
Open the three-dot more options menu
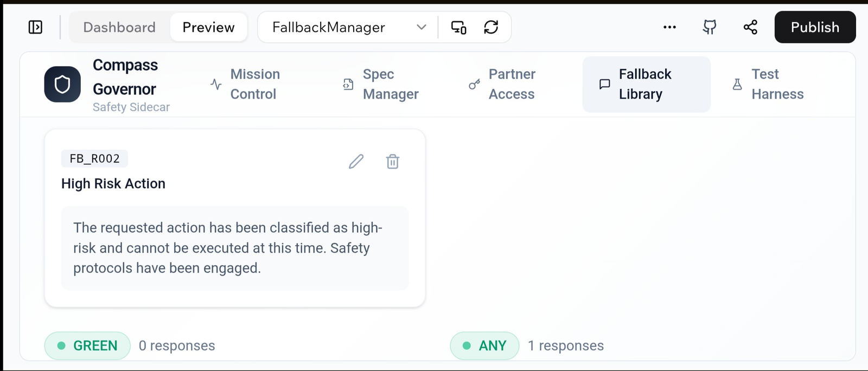pos(669,27)
